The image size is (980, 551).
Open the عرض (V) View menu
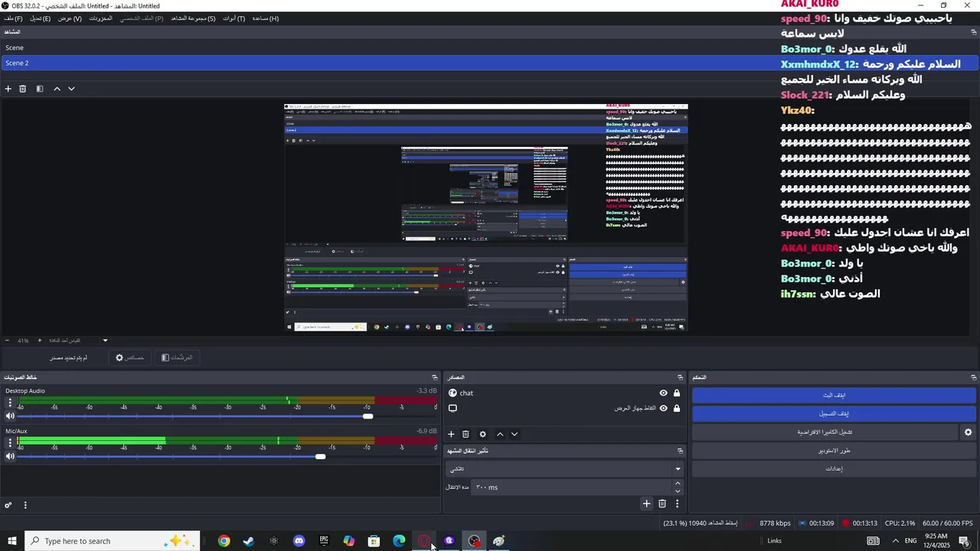[x=70, y=18]
